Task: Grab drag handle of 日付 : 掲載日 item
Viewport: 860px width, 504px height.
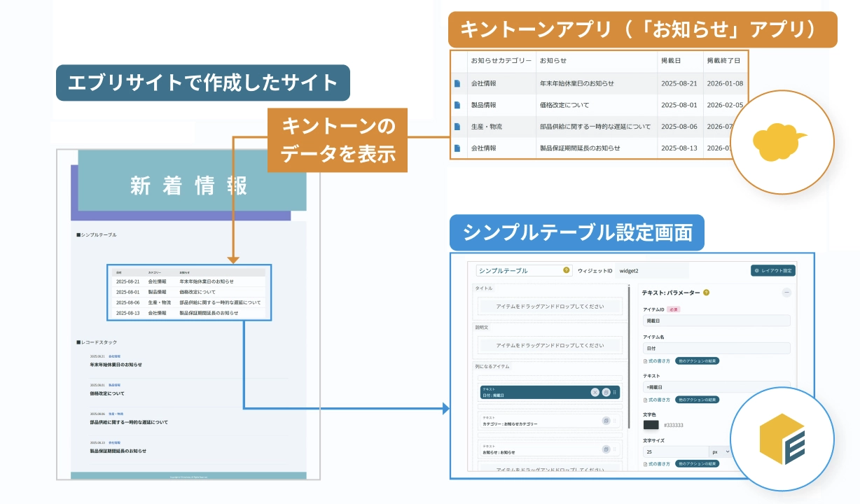Action: (615, 392)
